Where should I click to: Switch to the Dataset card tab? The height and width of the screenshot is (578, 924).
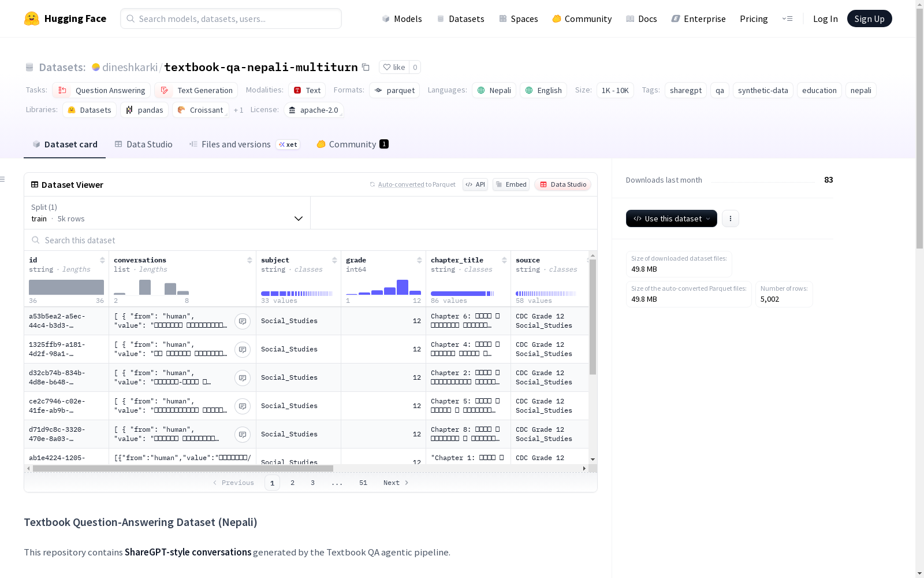(x=65, y=144)
